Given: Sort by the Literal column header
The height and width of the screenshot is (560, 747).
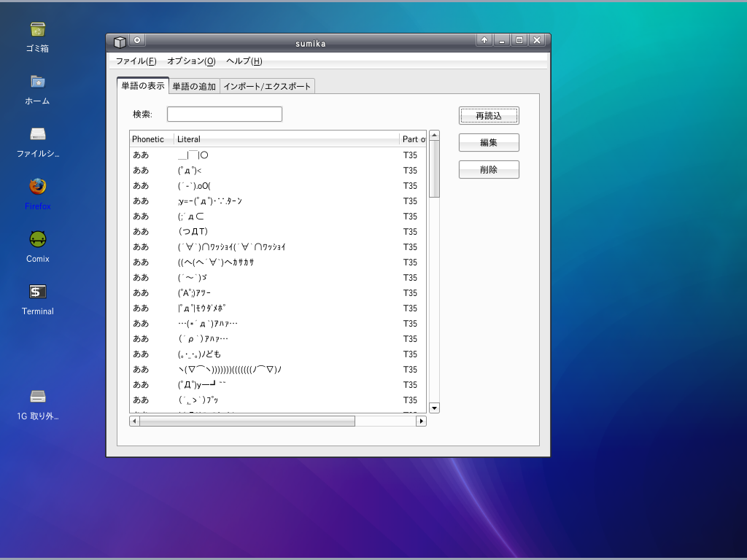Looking at the screenshot, I should 286,139.
